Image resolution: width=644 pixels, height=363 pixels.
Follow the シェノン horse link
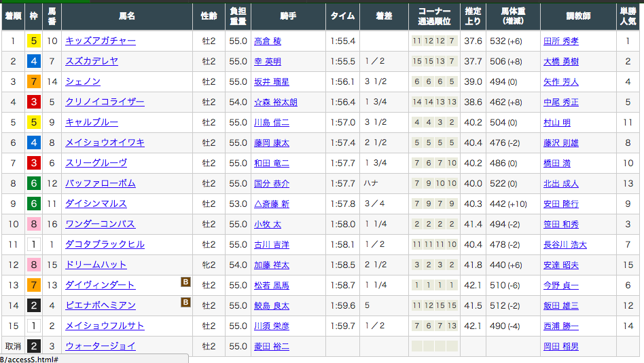83,81
